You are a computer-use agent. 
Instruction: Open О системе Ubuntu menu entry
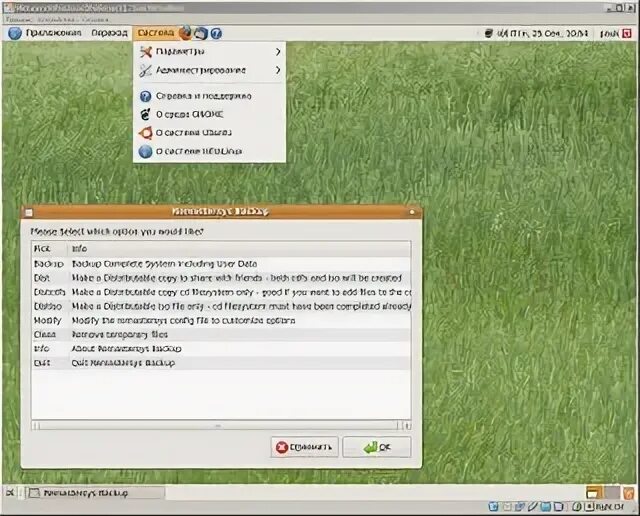point(209,133)
